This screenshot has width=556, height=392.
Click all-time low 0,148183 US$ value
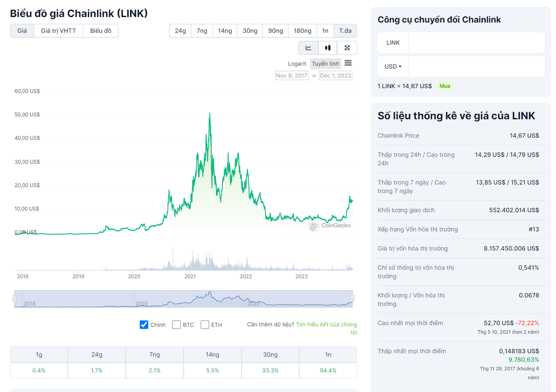pos(519,351)
